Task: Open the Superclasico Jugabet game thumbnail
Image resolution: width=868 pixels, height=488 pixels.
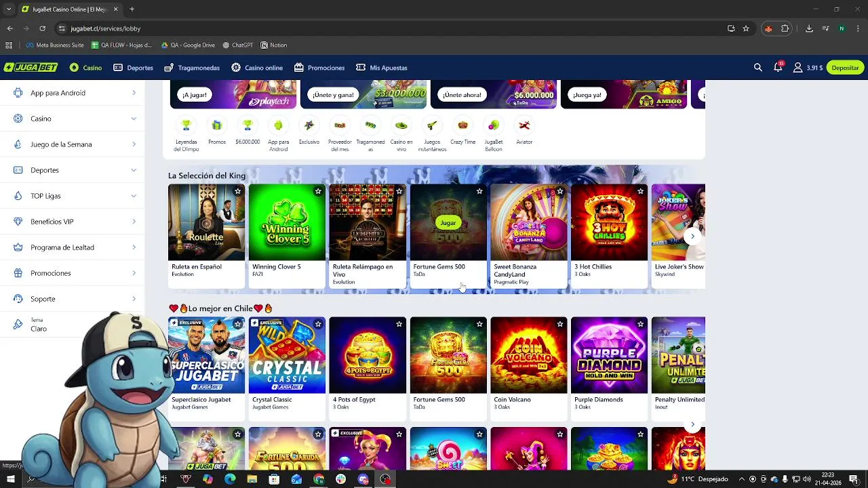Action: [x=207, y=355]
